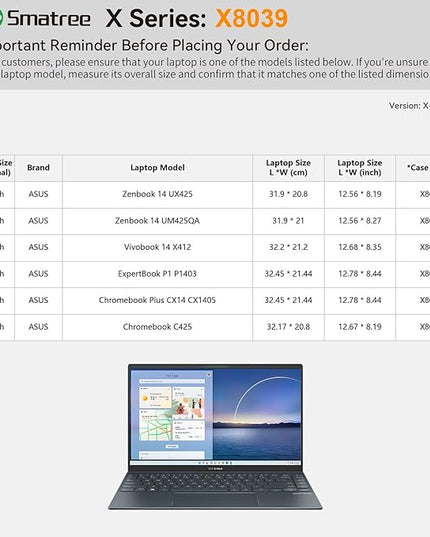Click the Smatree brand logo text

click(x=49, y=18)
